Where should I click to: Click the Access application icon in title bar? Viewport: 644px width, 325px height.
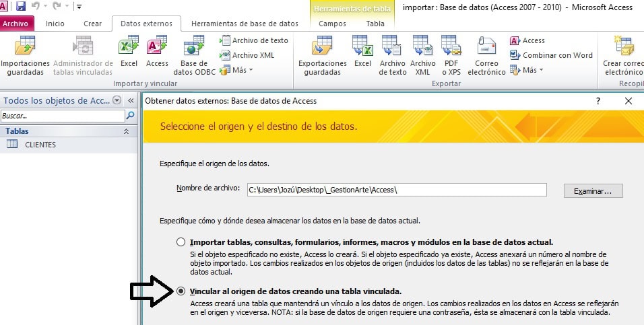tap(3, 6)
